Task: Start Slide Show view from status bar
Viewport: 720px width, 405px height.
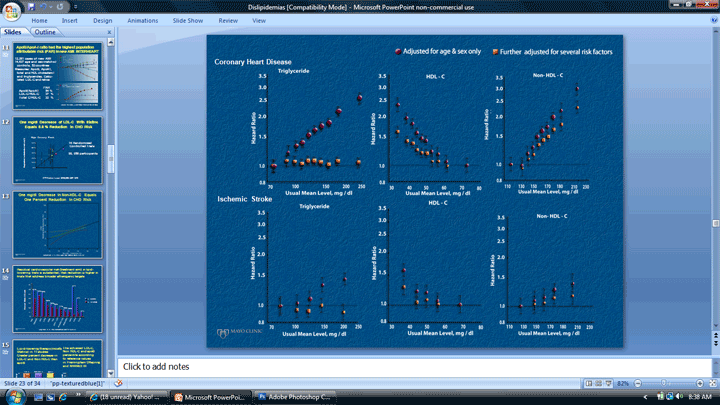Action: click(608, 383)
